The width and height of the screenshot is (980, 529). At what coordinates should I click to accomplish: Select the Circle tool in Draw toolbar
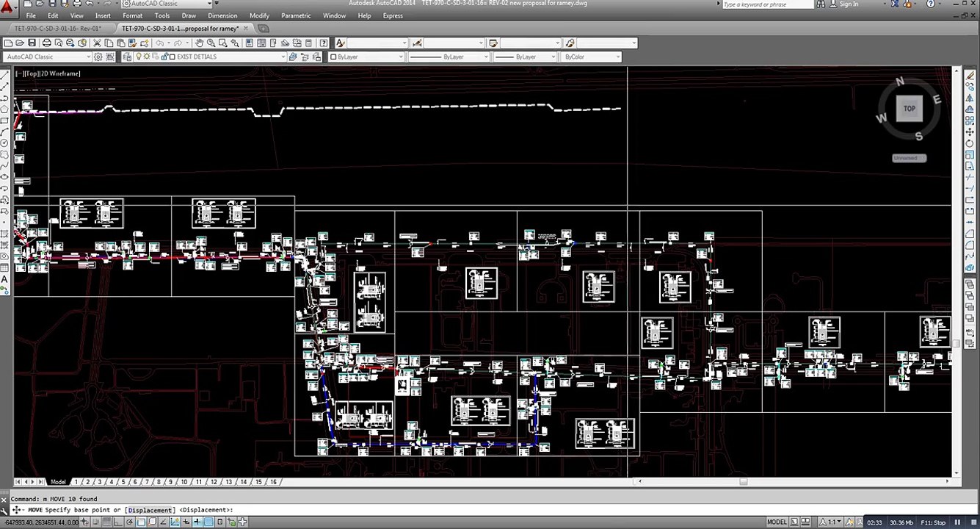tap(5, 143)
